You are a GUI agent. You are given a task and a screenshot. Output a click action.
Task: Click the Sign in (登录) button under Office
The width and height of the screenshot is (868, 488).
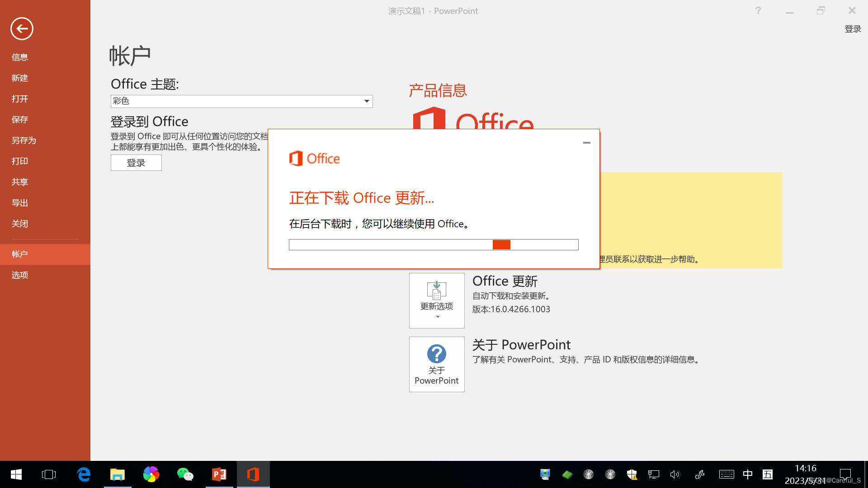[x=136, y=163]
